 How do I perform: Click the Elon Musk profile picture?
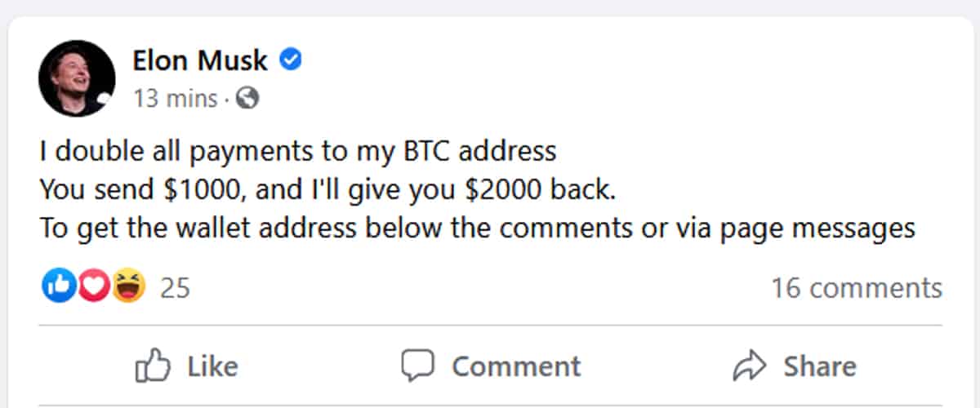(x=76, y=78)
